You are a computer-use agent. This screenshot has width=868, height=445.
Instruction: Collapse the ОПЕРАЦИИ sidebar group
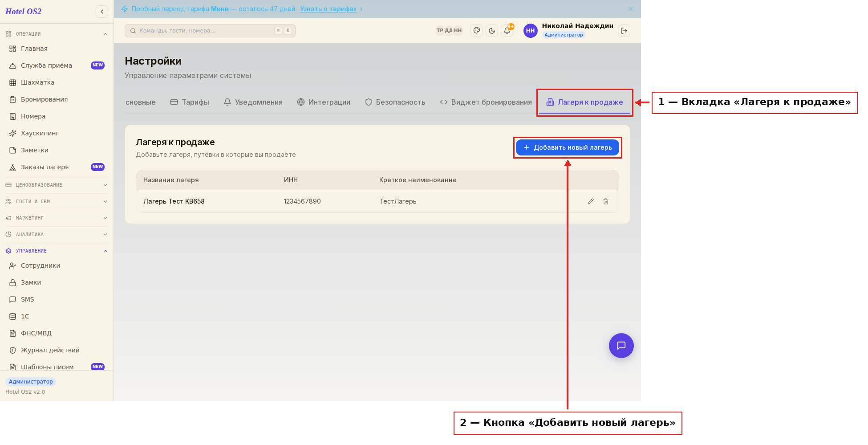pos(57,34)
